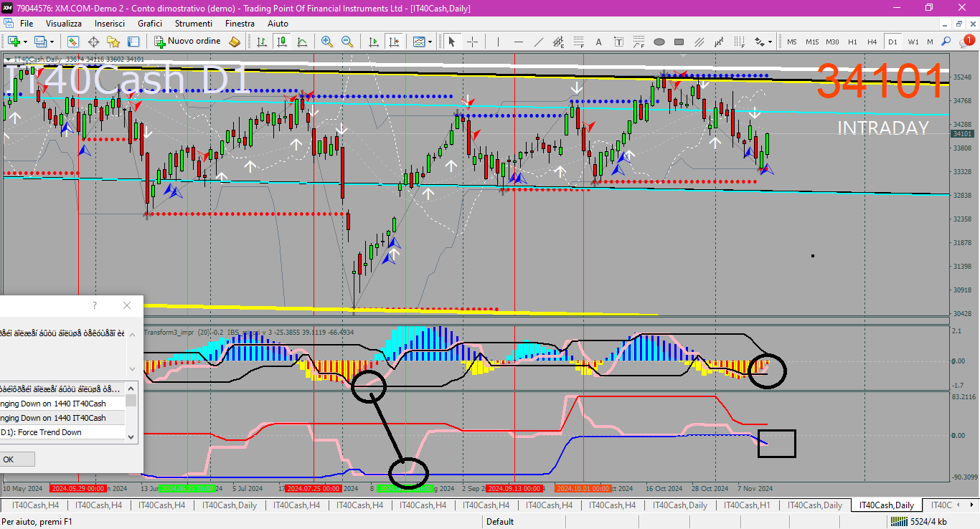
Task: Switch to the IT40Cash,H1 chart tab
Action: [x=747, y=505]
